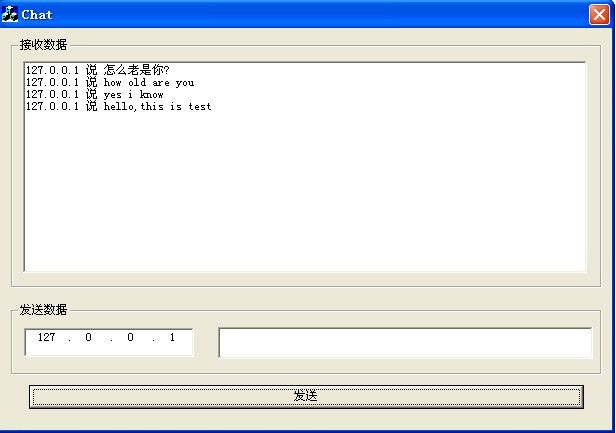This screenshot has height=433, width=616.
Task: Close the Chat window
Action: click(x=599, y=15)
